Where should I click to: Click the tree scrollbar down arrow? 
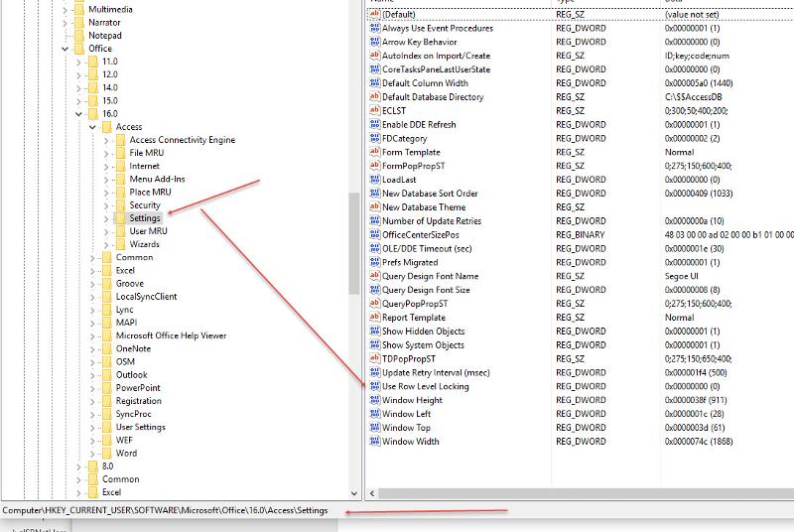click(354, 493)
